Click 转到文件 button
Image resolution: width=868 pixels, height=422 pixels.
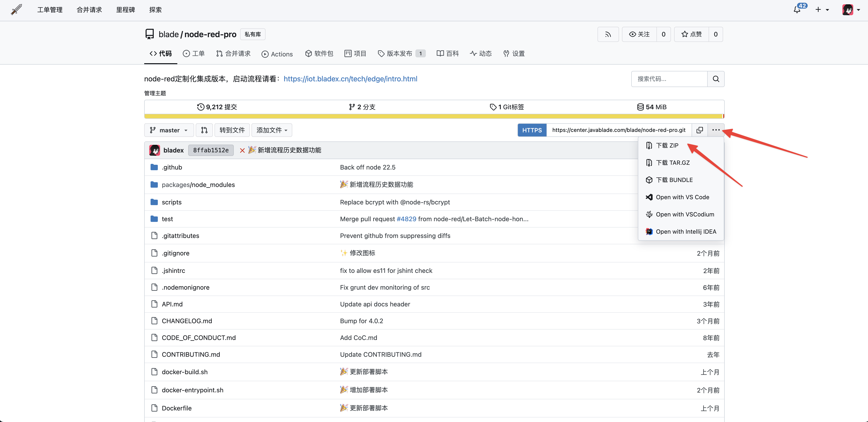(232, 130)
